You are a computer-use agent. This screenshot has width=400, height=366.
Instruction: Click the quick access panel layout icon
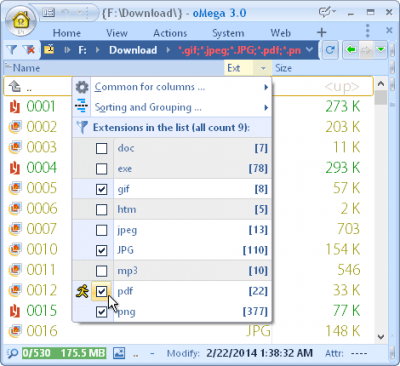(48, 13)
